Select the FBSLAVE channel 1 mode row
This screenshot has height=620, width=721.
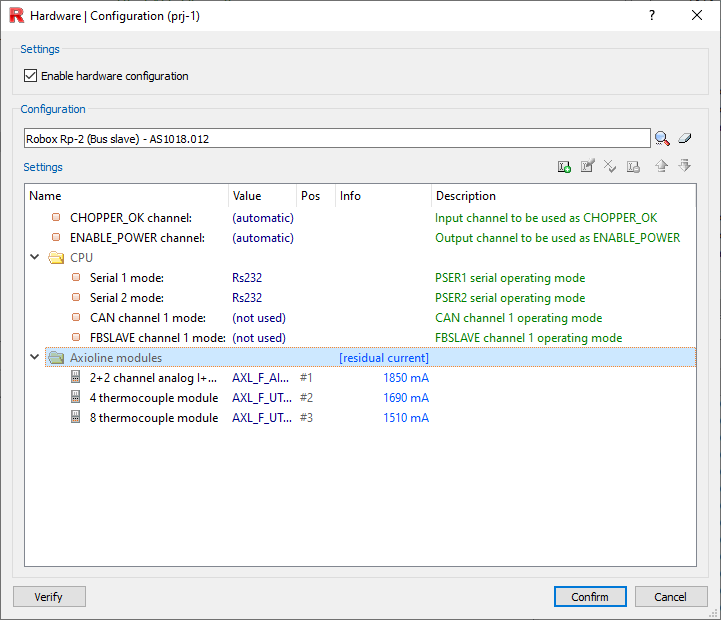[x=360, y=338]
